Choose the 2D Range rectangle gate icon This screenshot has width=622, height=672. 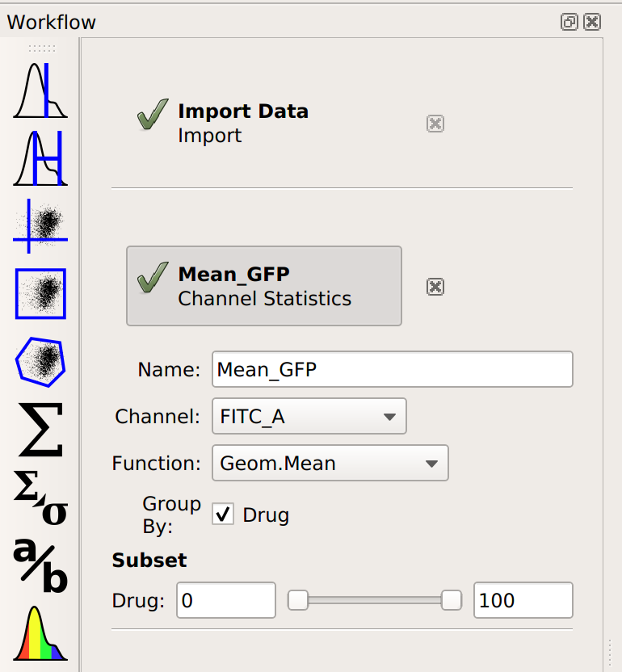[40, 294]
